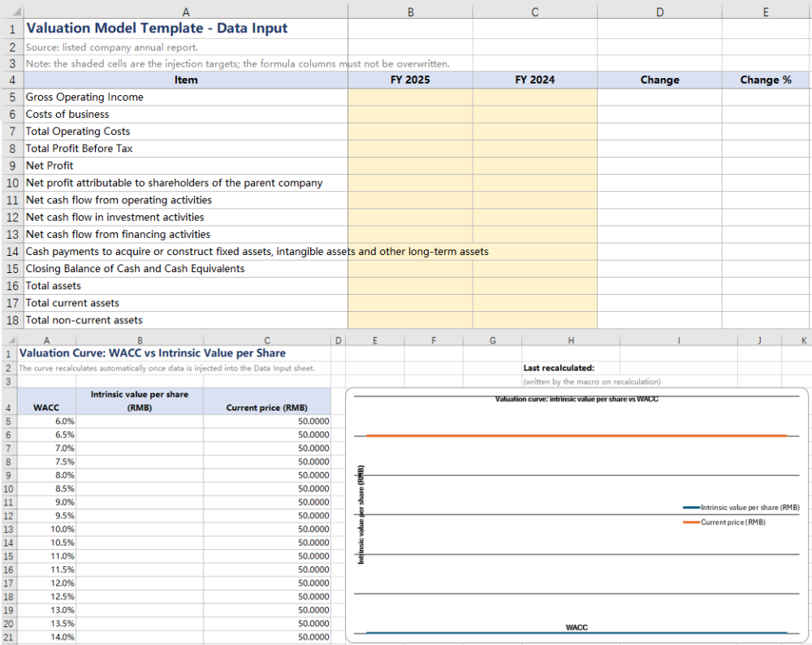This screenshot has width=812, height=645.
Task: Click the 'Current price (RMB)' legend entry
Action: click(724, 522)
